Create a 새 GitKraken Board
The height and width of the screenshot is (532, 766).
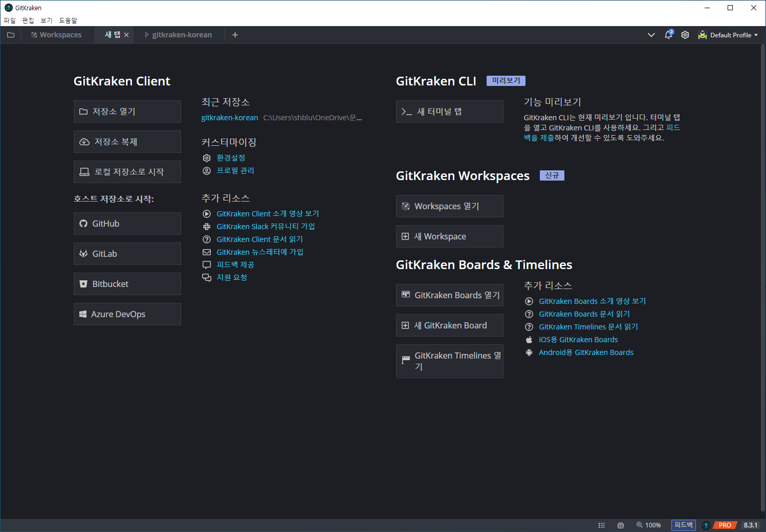tap(450, 325)
